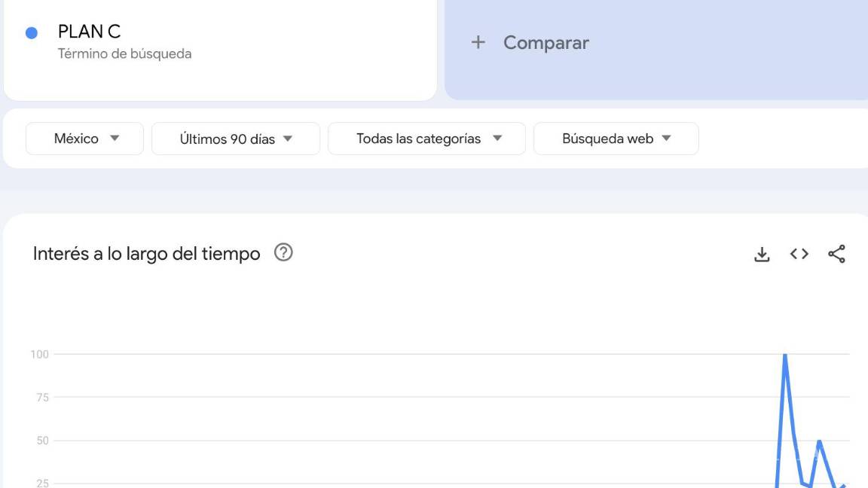Click the Interés a lo largo del tiempo heading
Screen dimensions: 868x488
point(145,254)
